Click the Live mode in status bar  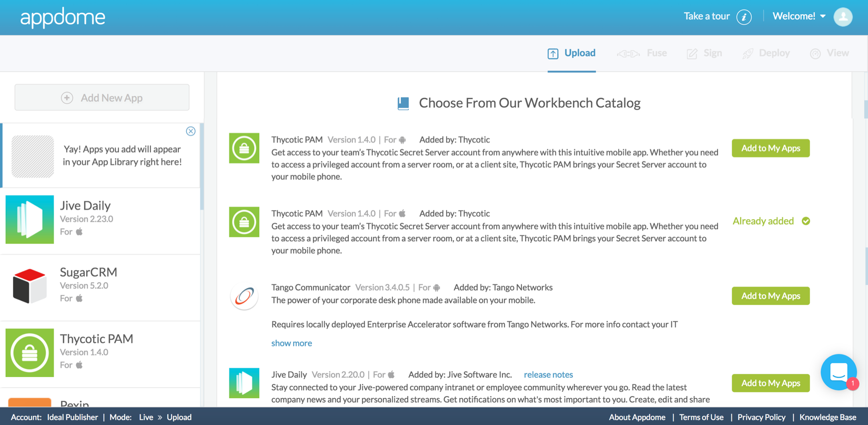click(146, 417)
